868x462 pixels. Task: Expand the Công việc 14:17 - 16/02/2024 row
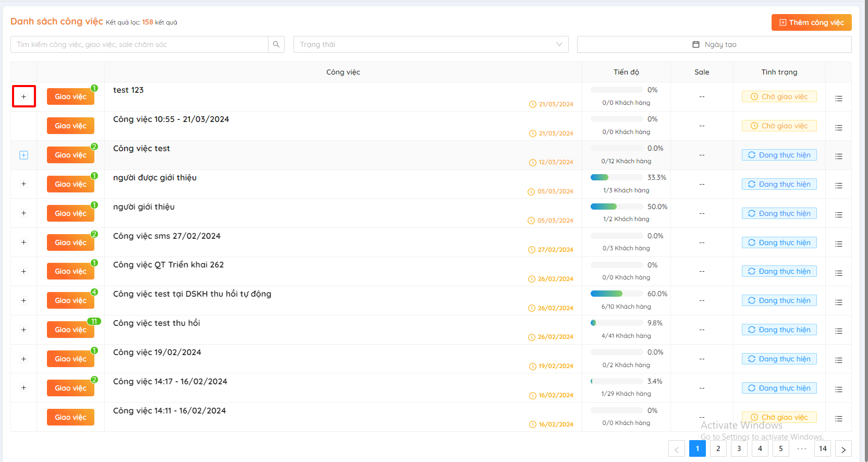[23, 388]
